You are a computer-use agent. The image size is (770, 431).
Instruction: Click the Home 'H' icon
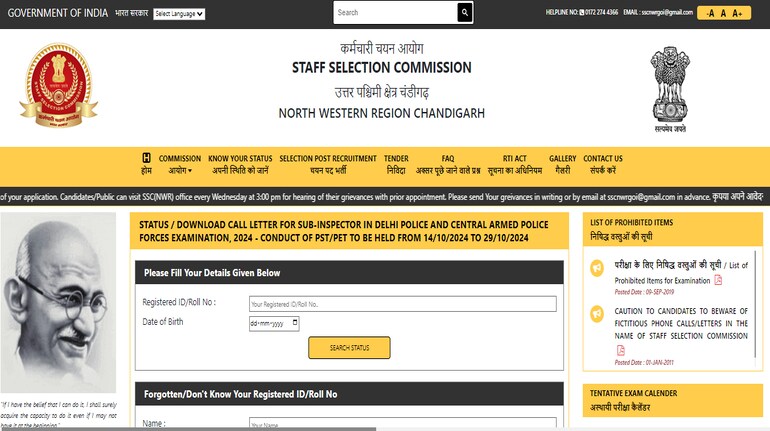point(147,158)
